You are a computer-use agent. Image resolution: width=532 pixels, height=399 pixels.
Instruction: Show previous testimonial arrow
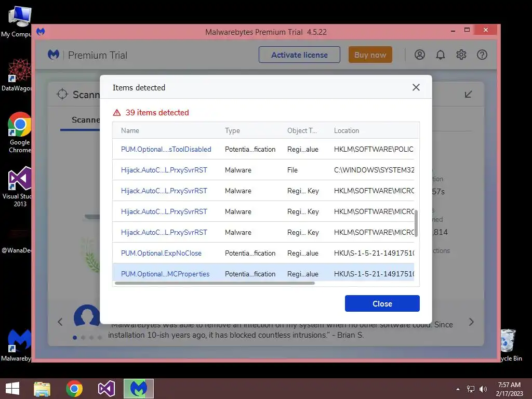60,322
